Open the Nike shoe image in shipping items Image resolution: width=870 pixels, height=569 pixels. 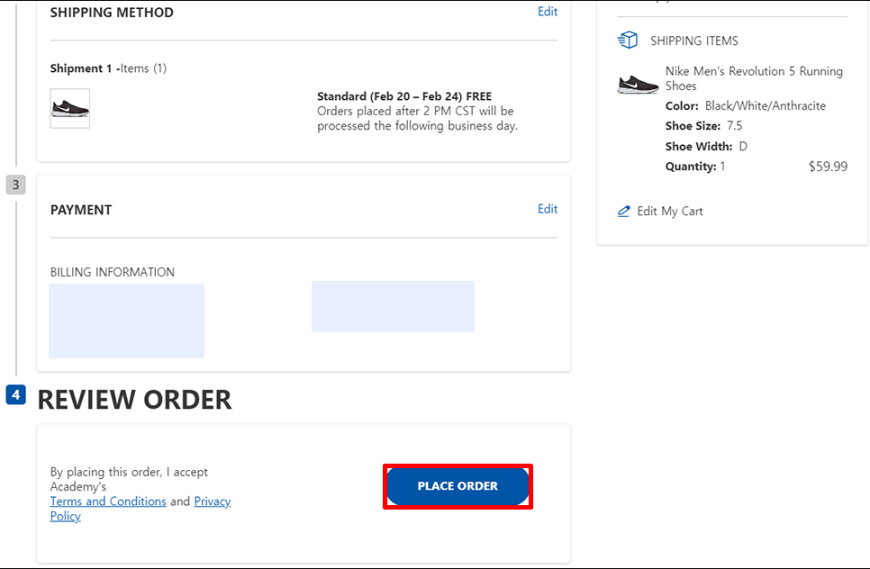(638, 84)
